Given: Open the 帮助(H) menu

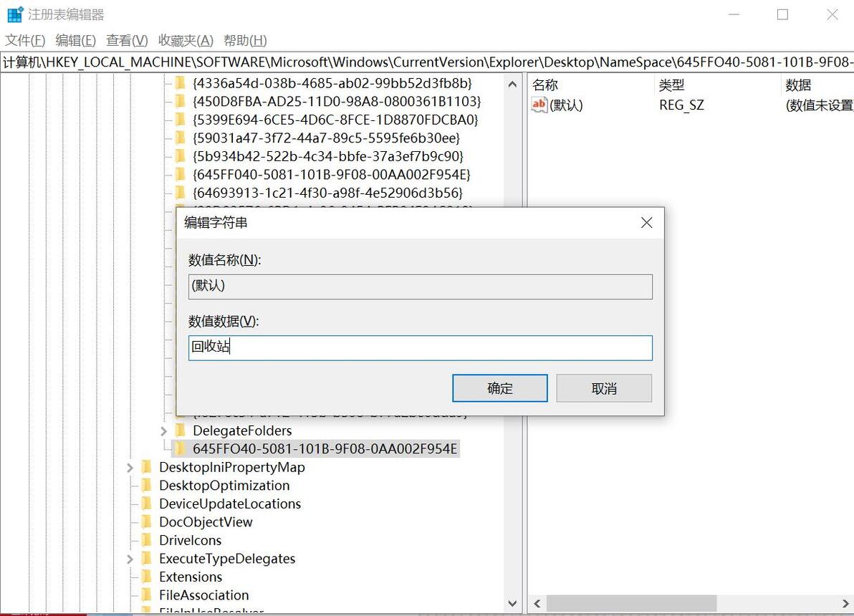Looking at the screenshot, I should (245, 40).
